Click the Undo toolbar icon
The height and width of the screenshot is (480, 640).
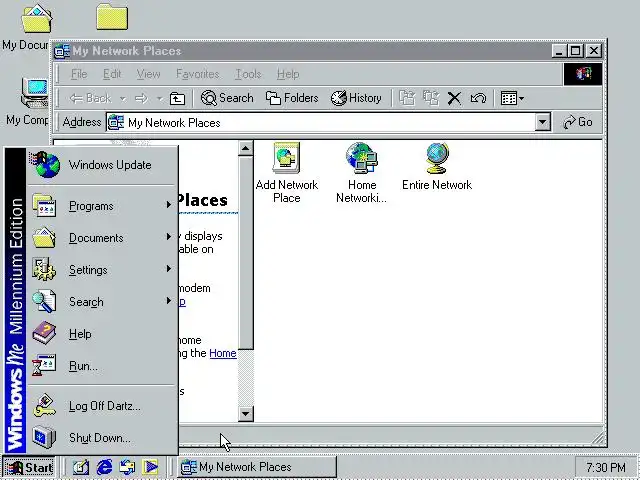click(478, 98)
